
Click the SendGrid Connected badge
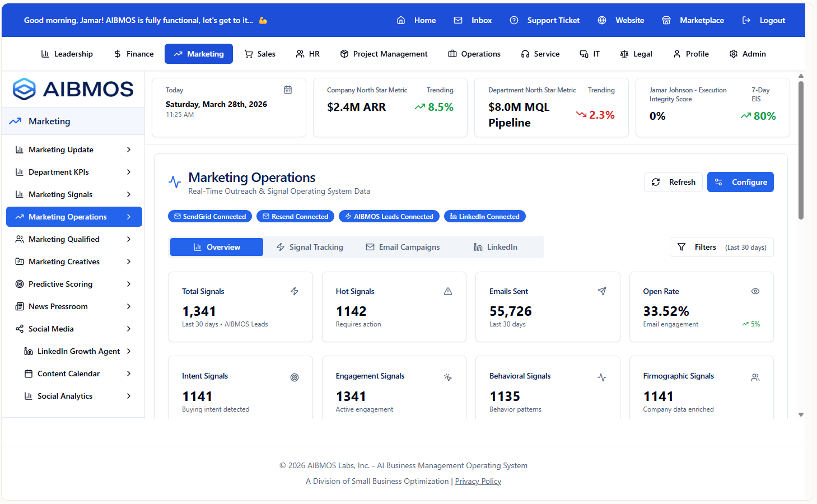[210, 216]
